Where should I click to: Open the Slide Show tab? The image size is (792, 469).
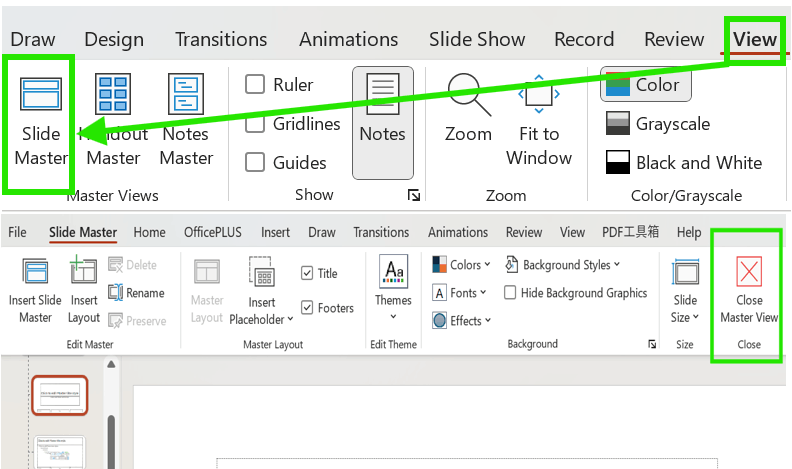point(477,39)
